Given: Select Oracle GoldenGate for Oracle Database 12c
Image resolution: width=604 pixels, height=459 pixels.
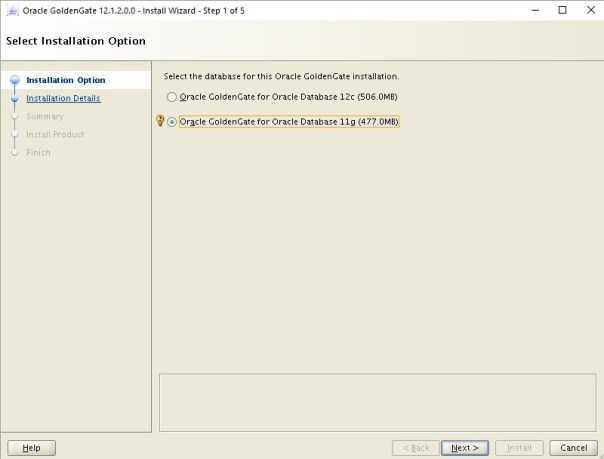Looking at the screenshot, I should tap(172, 97).
